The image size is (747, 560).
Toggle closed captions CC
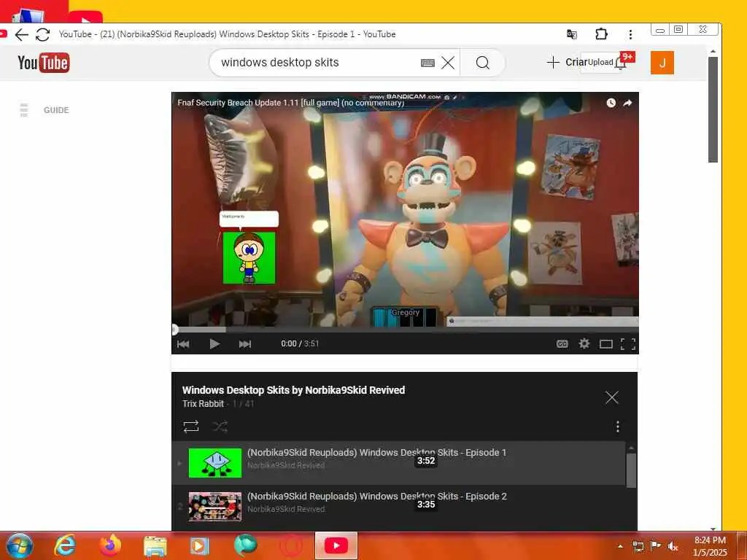[x=562, y=344]
